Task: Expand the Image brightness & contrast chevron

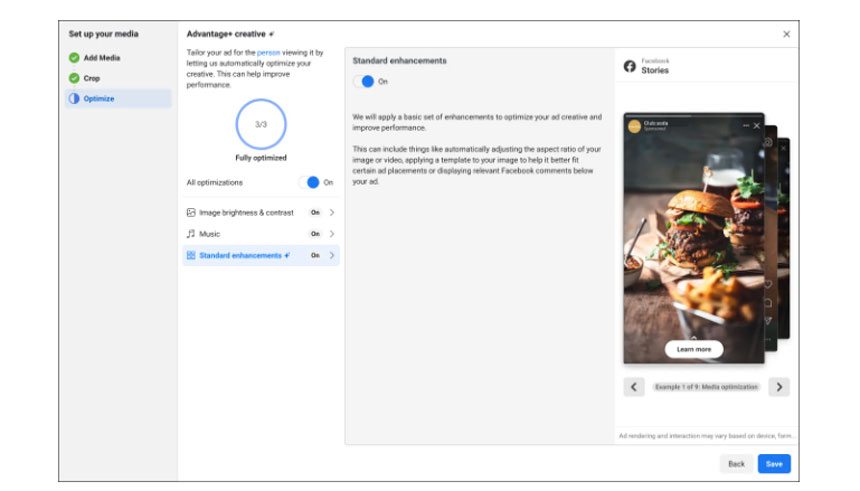Action: pos(332,212)
